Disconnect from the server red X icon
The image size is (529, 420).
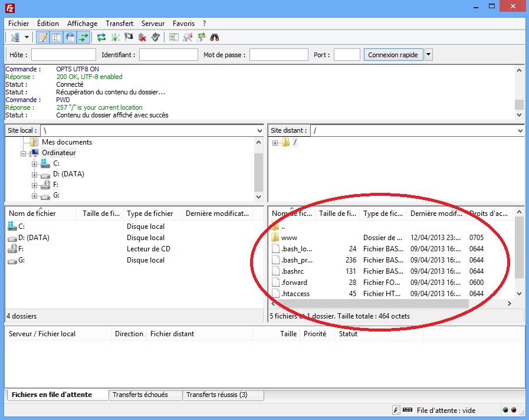(x=142, y=37)
